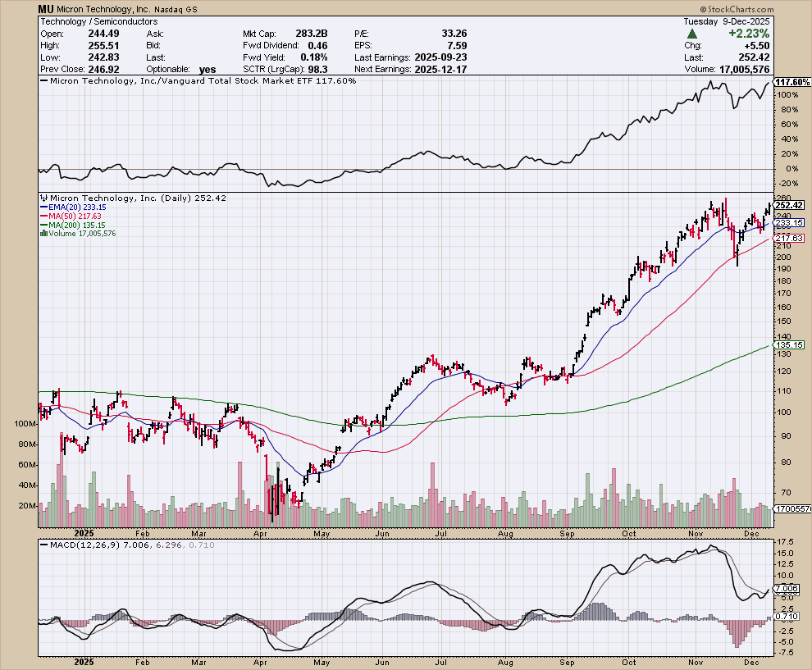Click the 135.15 MA(200) tag on right axis
This screenshot has width=812, height=670.
[x=789, y=344]
